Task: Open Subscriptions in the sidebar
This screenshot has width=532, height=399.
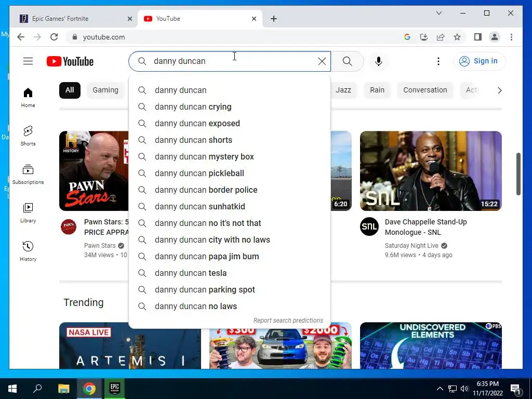Action: click(28, 175)
